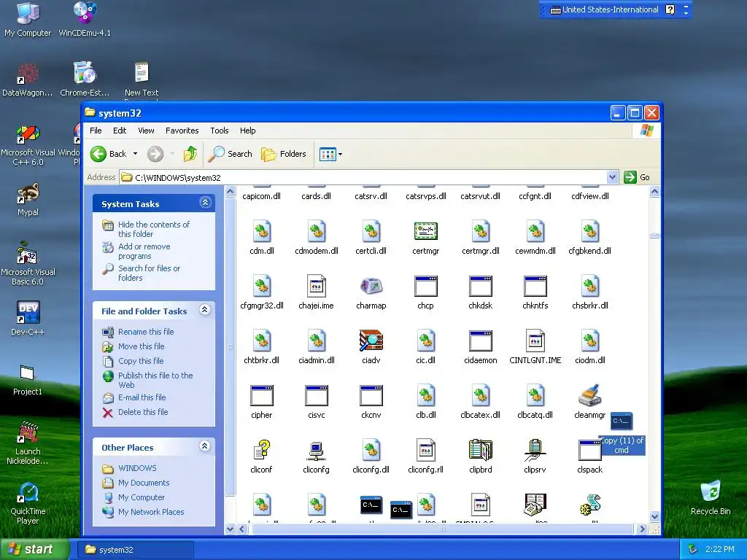747x560 pixels.
Task: Select the chajei.ime file icon
Action: coord(316,286)
